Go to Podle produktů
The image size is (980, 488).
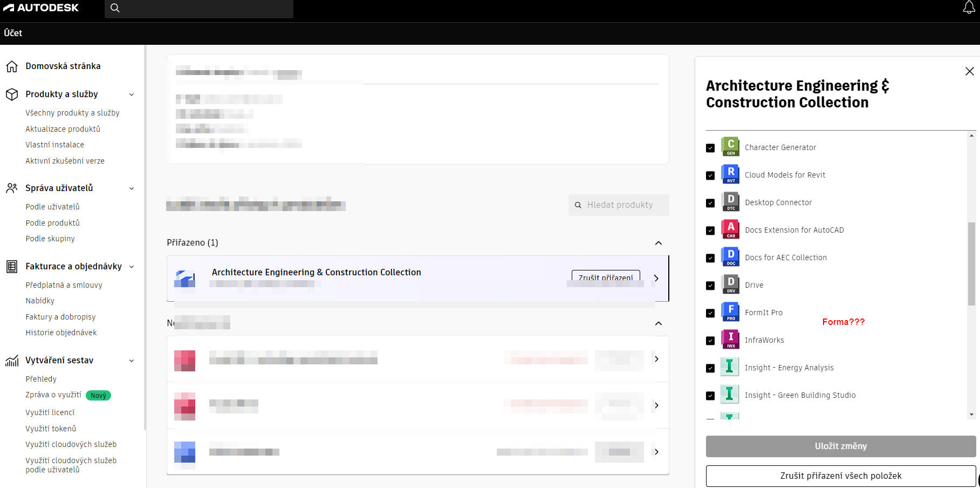pyautogui.click(x=52, y=223)
